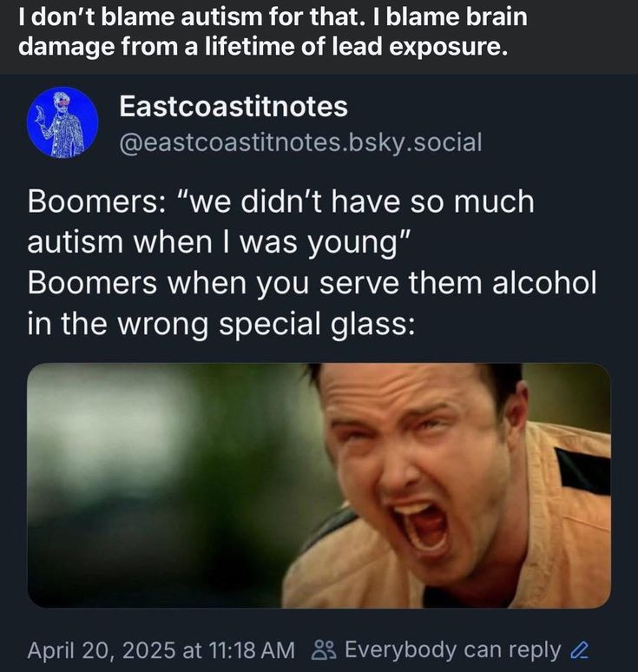The height and width of the screenshot is (672, 638).
Task: Click the display name Eastcoastitnotes
Action: 233,107
